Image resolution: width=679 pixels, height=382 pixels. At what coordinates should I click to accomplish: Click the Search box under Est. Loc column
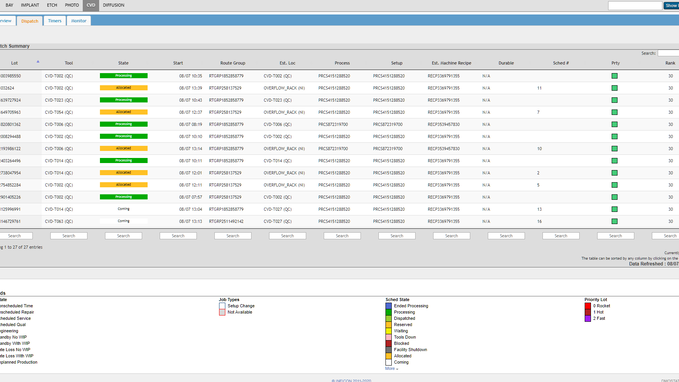point(288,236)
